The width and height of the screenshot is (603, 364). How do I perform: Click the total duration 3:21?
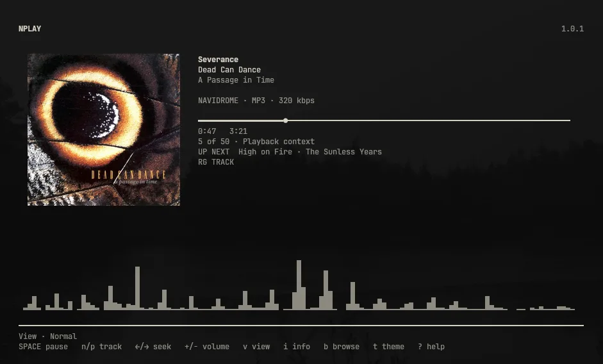[x=238, y=131]
